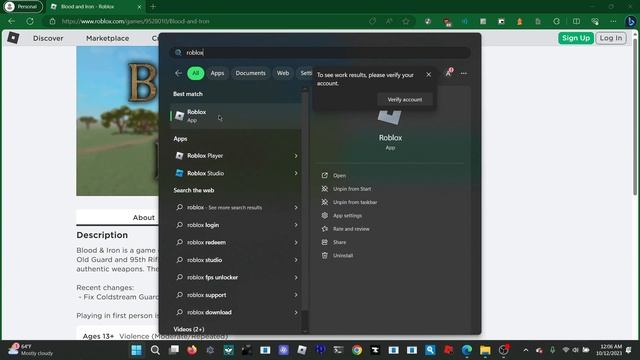Image resolution: width=640 pixels, height=360 pixels.
Task: Open the browser settings and more ellipsis
Action: (x=613, y=21)
